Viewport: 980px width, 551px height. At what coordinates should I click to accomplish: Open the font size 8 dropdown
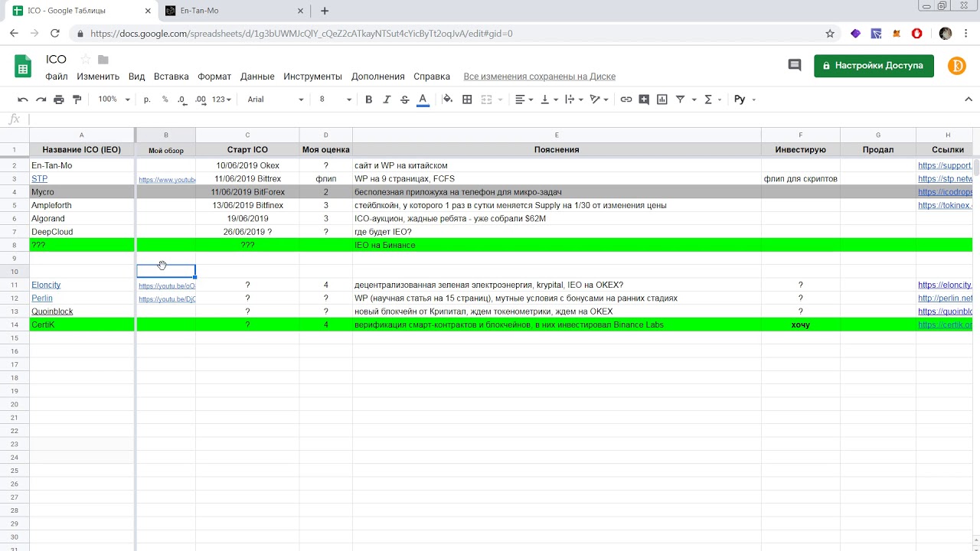(335, 99)
